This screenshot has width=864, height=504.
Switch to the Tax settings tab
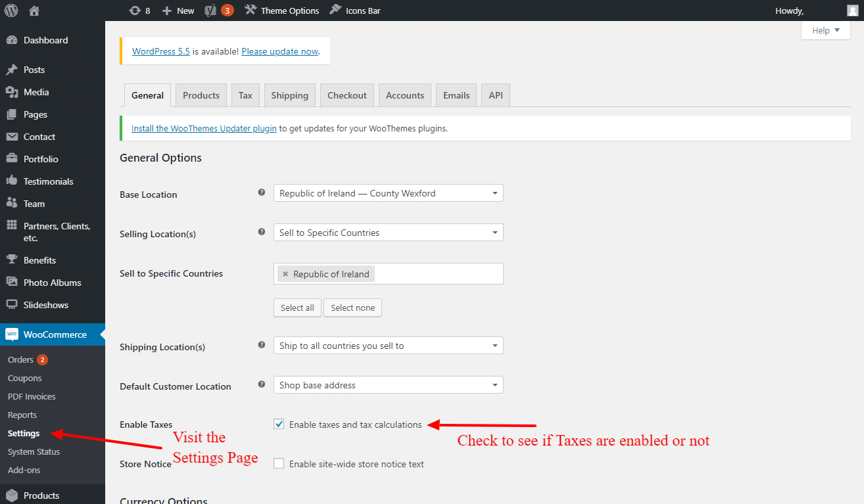coord(245,95)
